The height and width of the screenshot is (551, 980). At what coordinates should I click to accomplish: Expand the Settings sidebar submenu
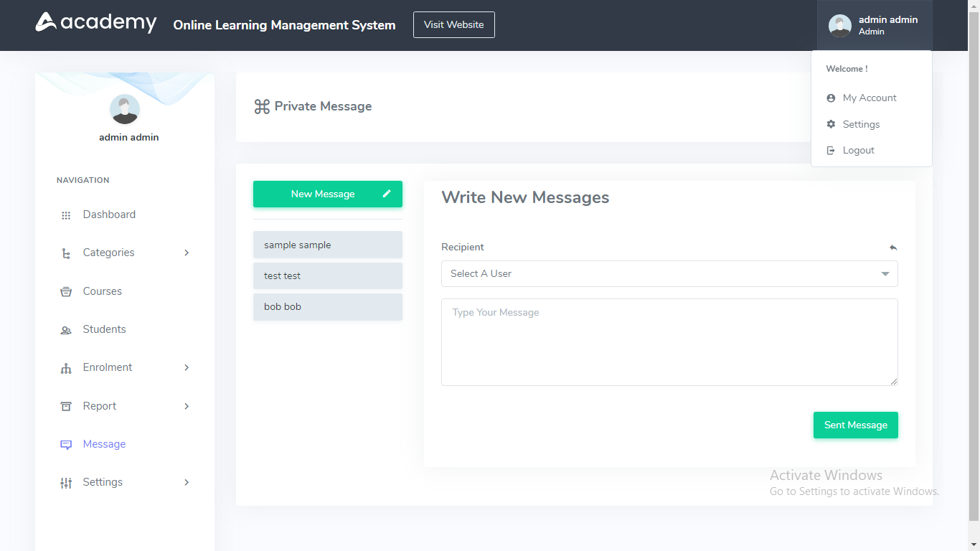point(187,482)
